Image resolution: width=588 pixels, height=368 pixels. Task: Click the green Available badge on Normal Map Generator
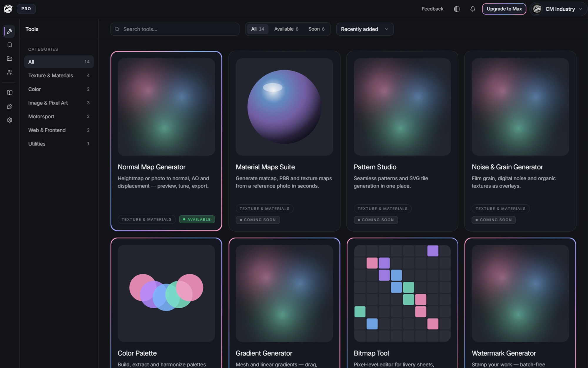(197, 219)
